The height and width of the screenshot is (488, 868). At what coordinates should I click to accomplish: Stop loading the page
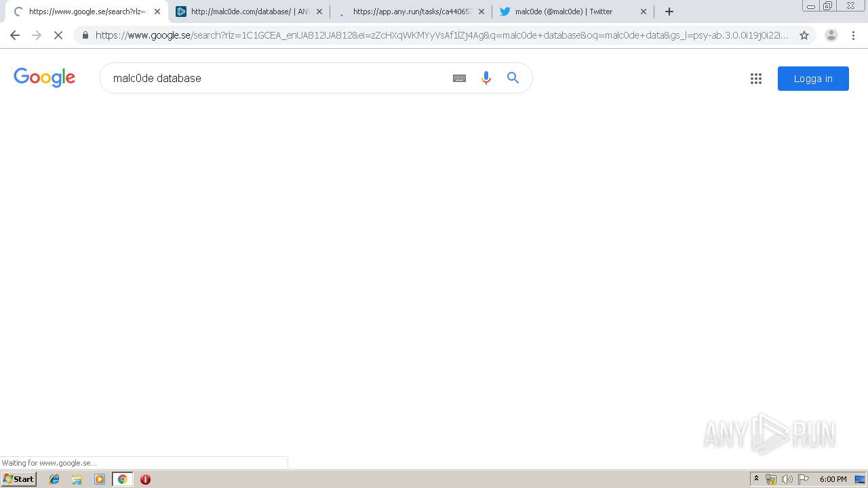pyautogui.click(x=58, y=35)
